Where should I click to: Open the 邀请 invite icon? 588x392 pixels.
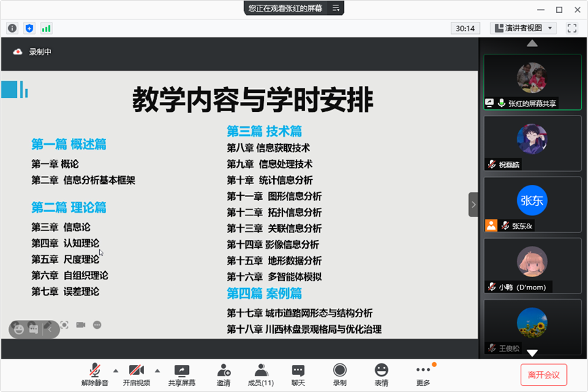224,374
